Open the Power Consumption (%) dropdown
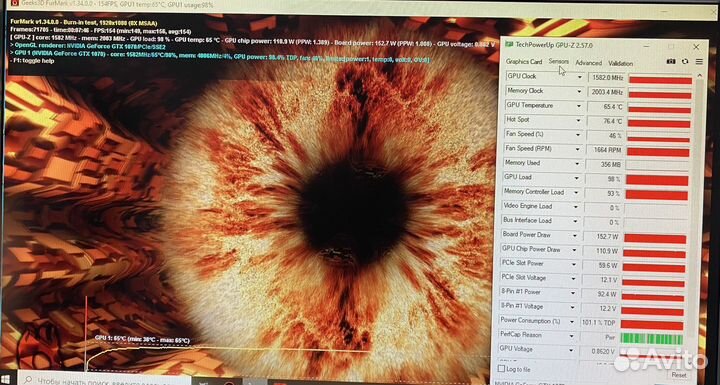The width and height of the screenshot is (720, 385). click(x=572, y=322)
